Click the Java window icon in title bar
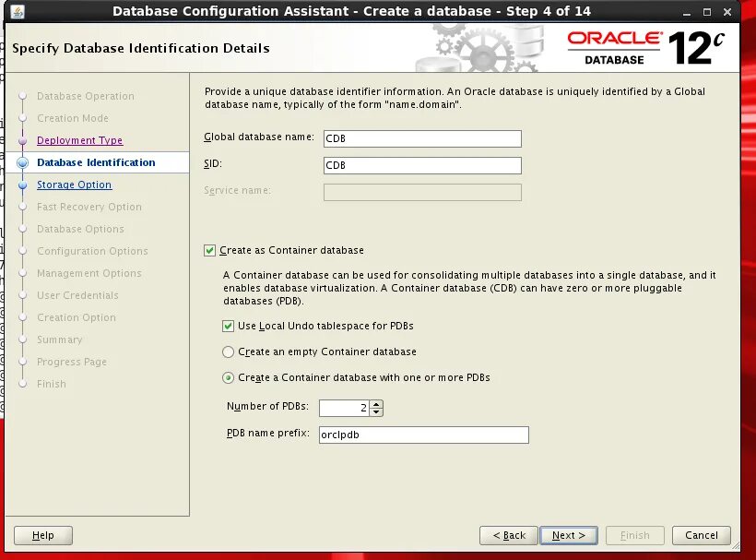This screenshot has width=756, height=560. pos(17,11)
